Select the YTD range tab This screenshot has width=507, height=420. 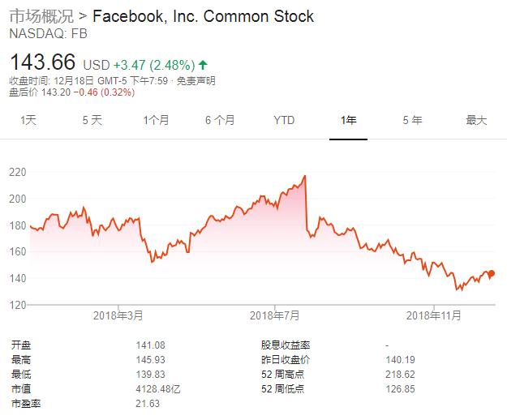284,120
